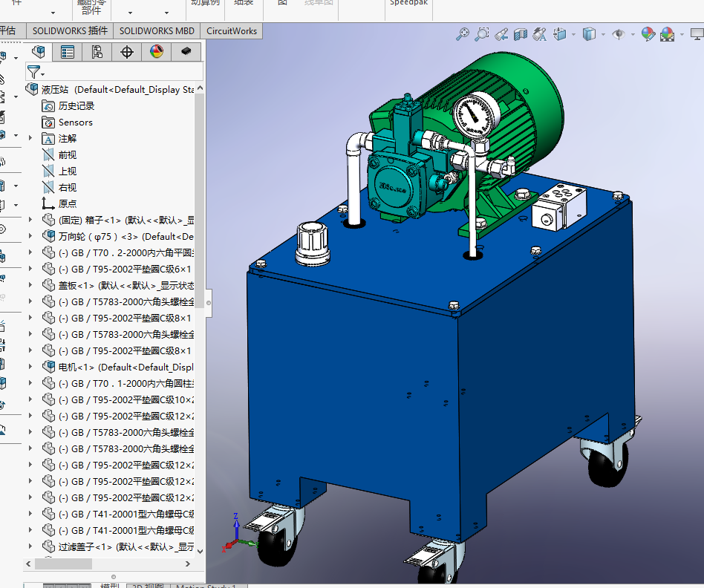704x588 pixels.
Task: Open the PropertyManager tab
Action: (68, 52)
